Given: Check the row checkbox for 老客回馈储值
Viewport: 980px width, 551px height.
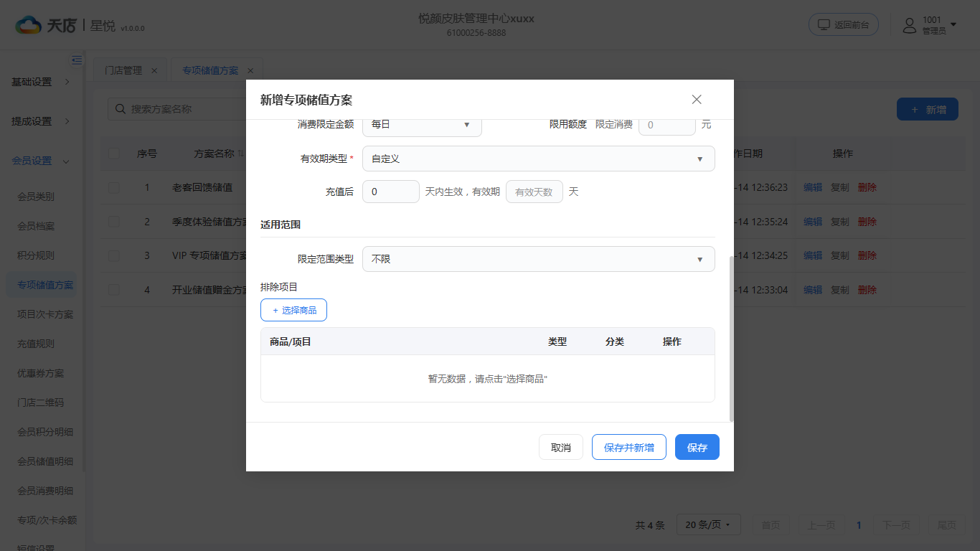Looking at the screenshot, I should click(114, 187).
